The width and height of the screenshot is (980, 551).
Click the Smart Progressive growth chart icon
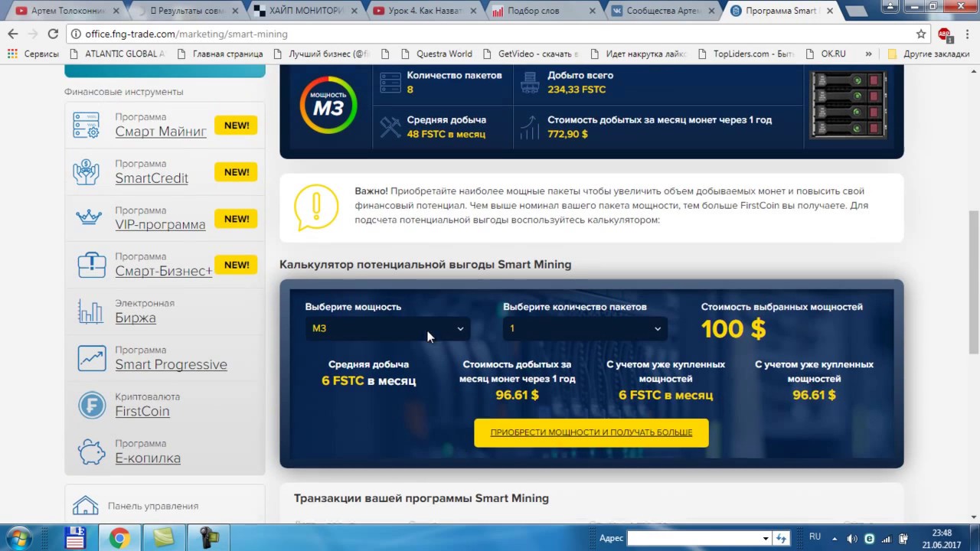coord(92,358)
